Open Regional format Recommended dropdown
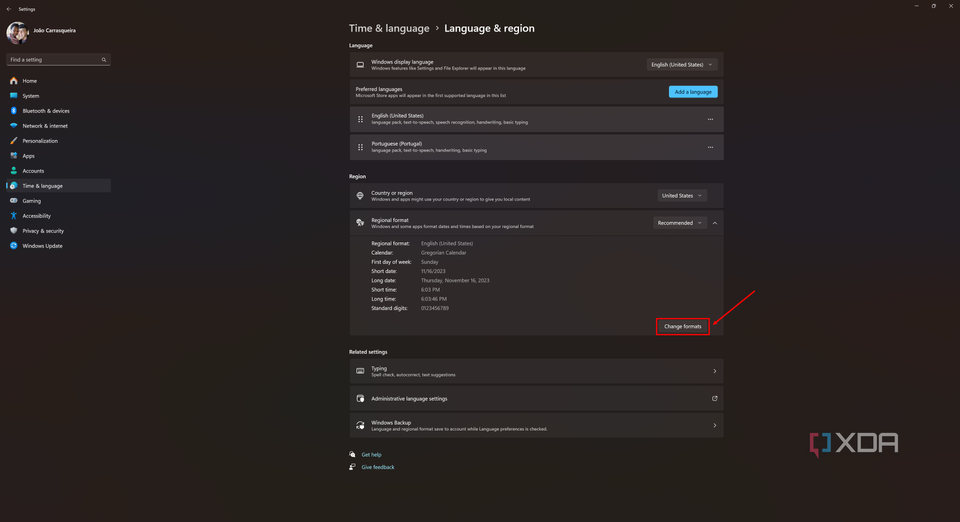Image resolution: width=960 pixels, height=522 pixels. (680, 223)
